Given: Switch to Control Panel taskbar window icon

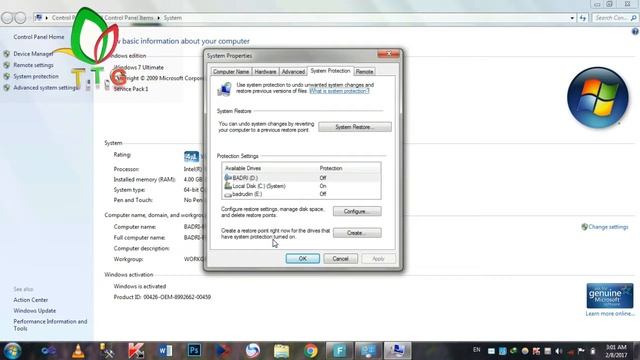Looking at the screenshot, I should [368, 351].
